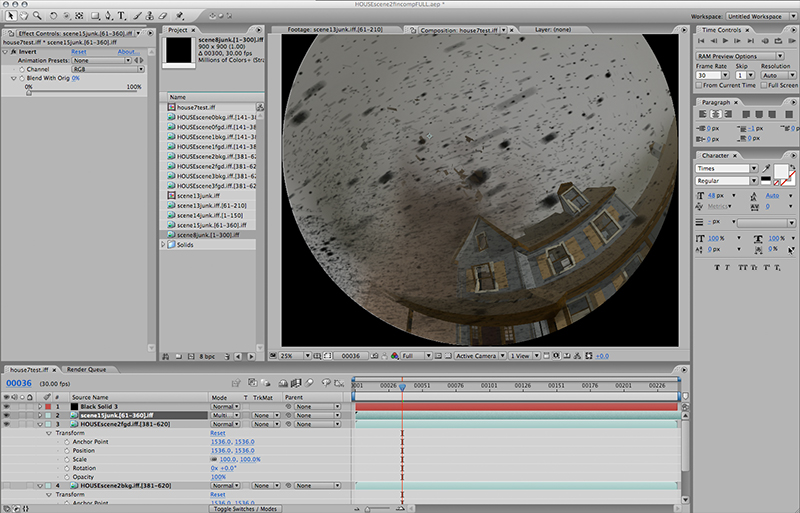
Task: Pick font color with Character eyedropper
Action: pos(766,168)
